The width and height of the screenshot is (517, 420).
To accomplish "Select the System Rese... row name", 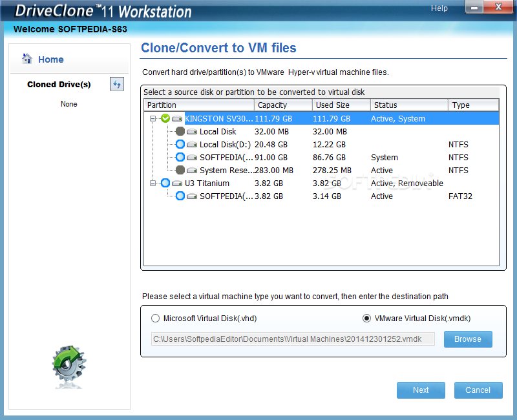I will pos(227,171).
